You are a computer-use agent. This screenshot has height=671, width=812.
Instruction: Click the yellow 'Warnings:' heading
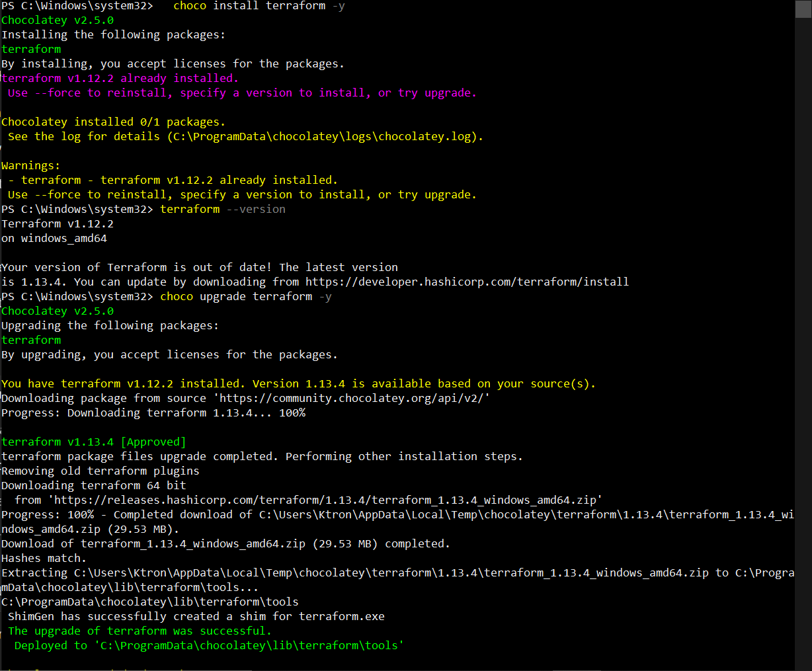pyautogui.click(x=31, y=165)
